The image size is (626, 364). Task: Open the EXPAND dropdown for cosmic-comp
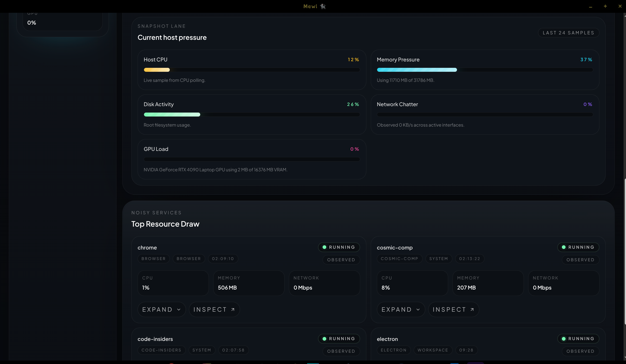[x=400, y=309]
